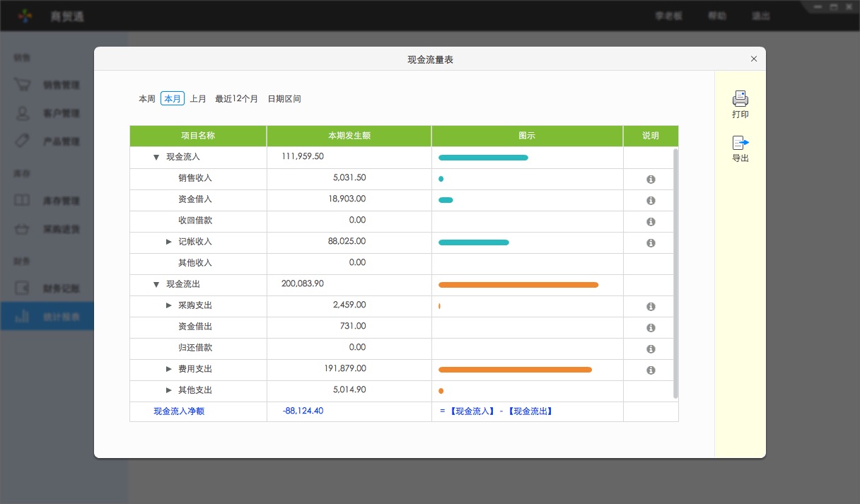
Task: Select the 上月 period option
Action: [198, 98]
